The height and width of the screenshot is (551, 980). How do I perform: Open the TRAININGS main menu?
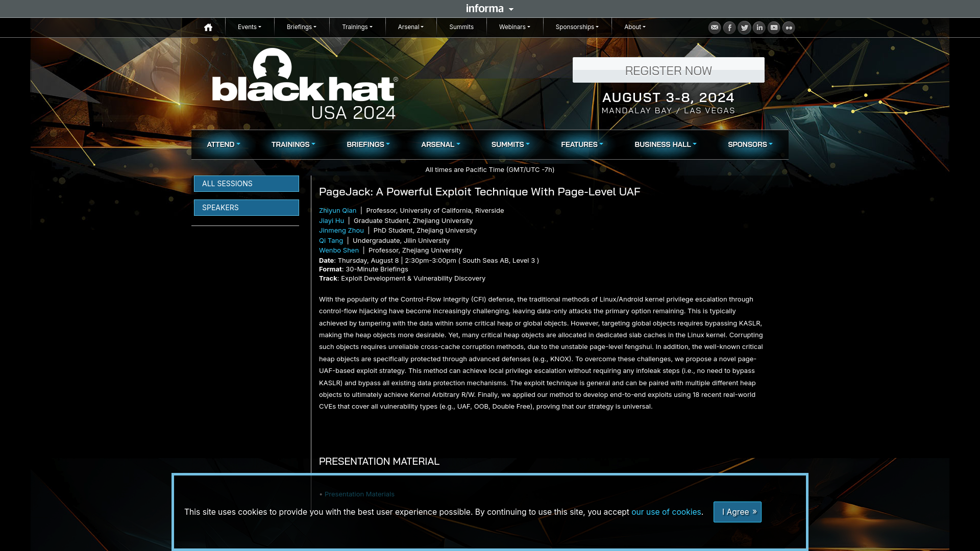(293, 144)
